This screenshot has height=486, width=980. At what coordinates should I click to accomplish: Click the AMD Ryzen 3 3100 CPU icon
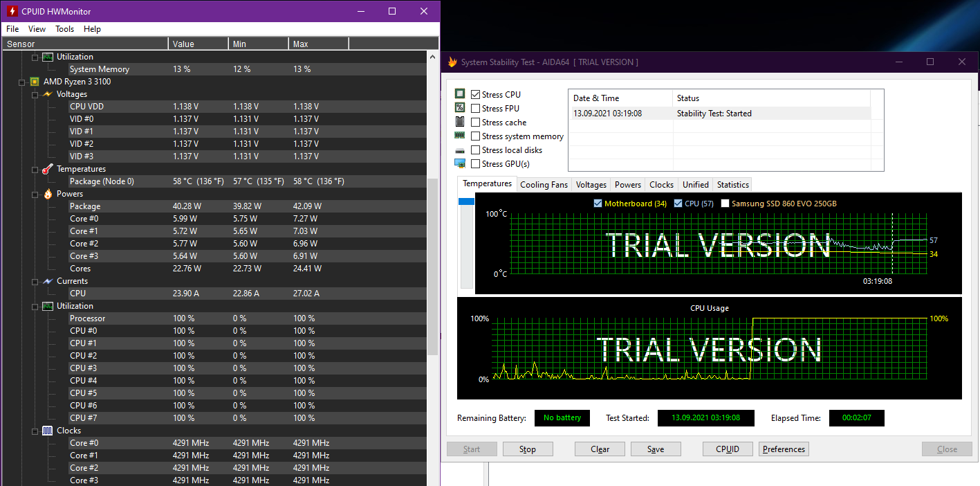tap(35, 82)
